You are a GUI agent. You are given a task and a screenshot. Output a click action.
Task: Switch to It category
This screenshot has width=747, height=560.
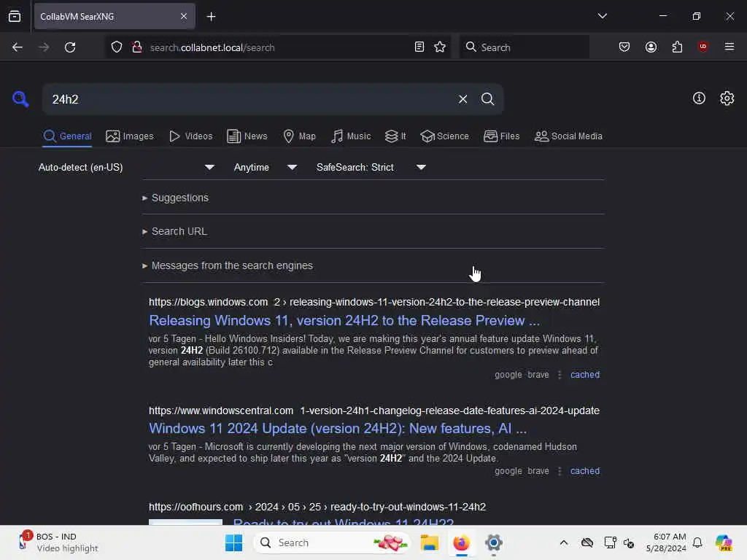395,136
